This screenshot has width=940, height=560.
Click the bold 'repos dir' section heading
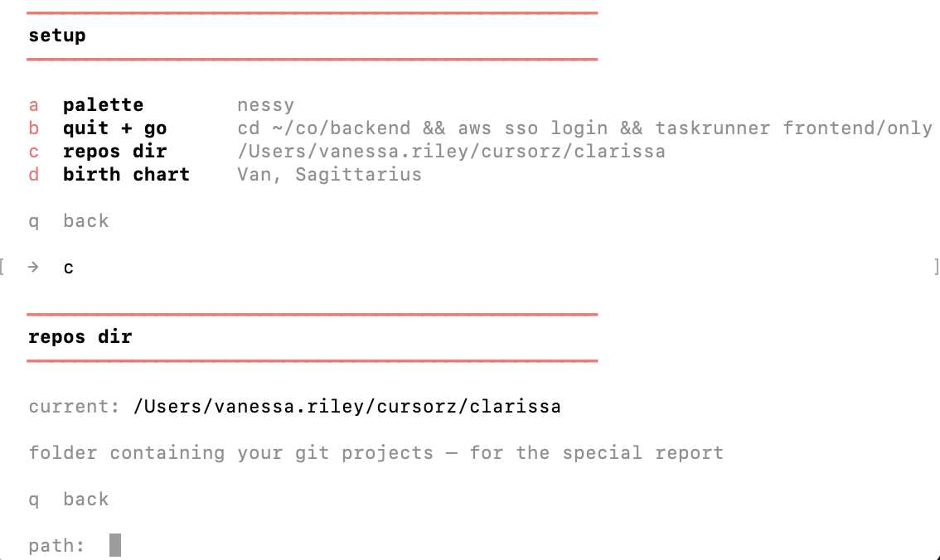pyautogui.click(x=80, y=337)
